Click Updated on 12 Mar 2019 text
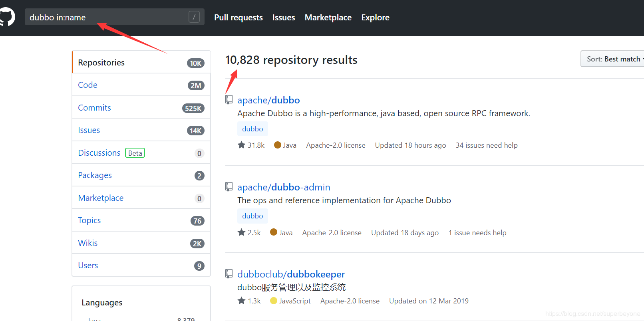The height and width of the screenshot is (321, 644). tap(429, 301)
